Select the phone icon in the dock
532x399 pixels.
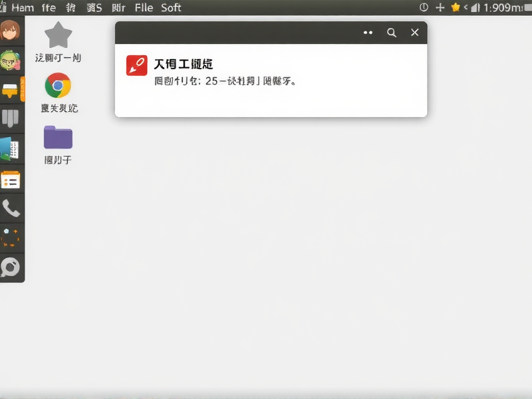coord(10,209)
